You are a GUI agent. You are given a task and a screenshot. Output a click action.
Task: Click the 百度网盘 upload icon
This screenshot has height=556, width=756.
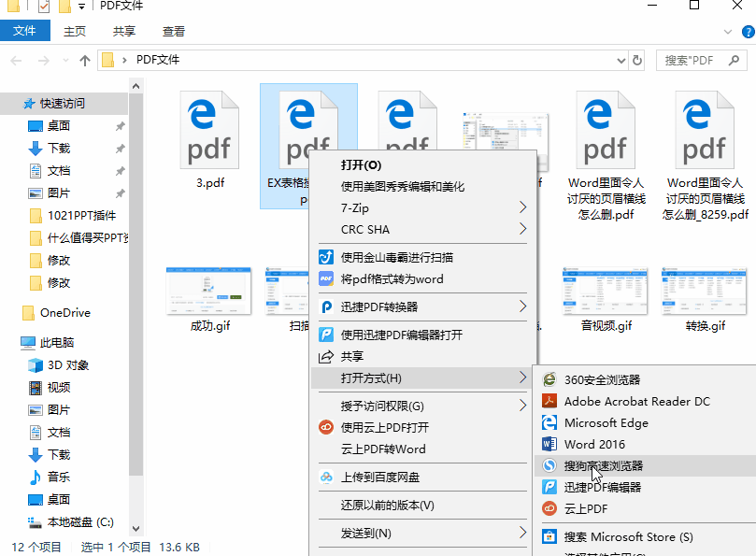click(326, 478)
